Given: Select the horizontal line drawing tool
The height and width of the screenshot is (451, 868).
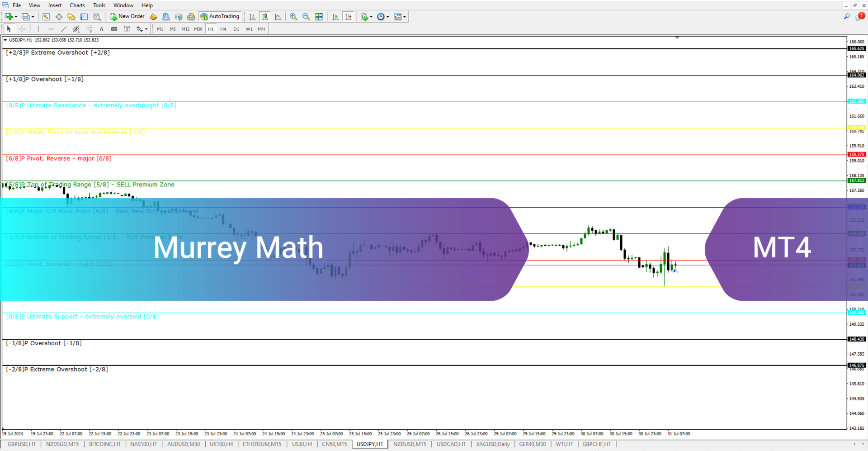Looking at the screenshot, I should (51, 29).
